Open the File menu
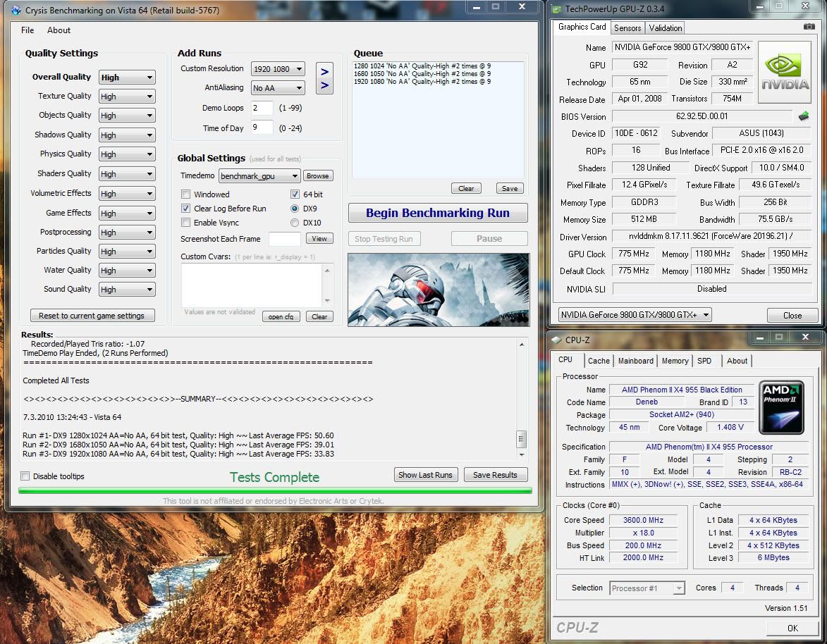The width and height of the screenshot is (827, 644). (x=27, y=30)
